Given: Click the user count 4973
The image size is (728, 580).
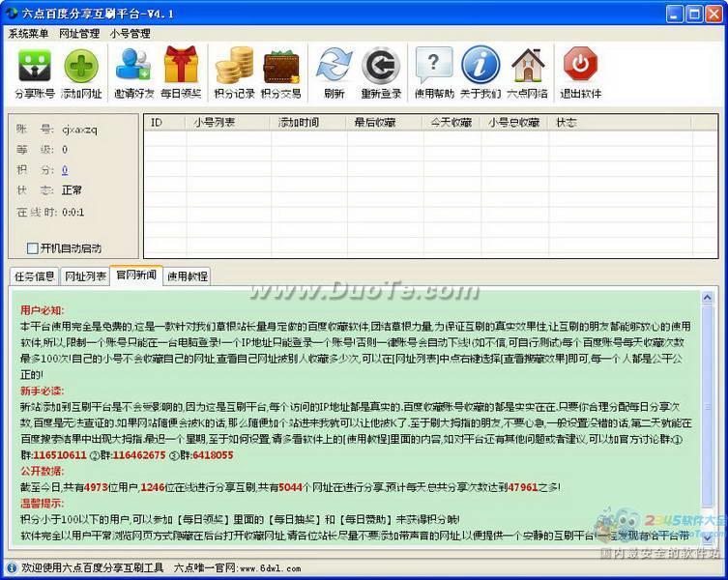Looking at the screenshot, I should coord(96,487).
